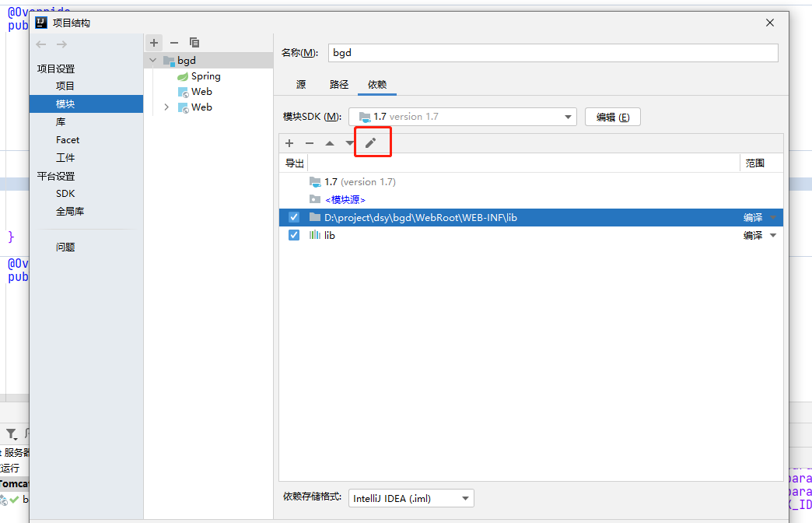Toggle export checkbox for lib library
Screen dimensions: 812x523
[x=294, y=235]
